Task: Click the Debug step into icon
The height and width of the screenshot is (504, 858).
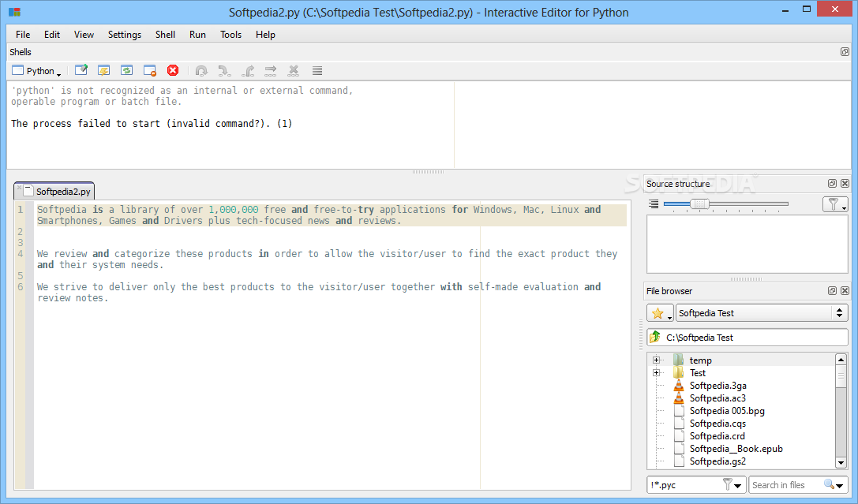Action: click(x=224, y=70)
